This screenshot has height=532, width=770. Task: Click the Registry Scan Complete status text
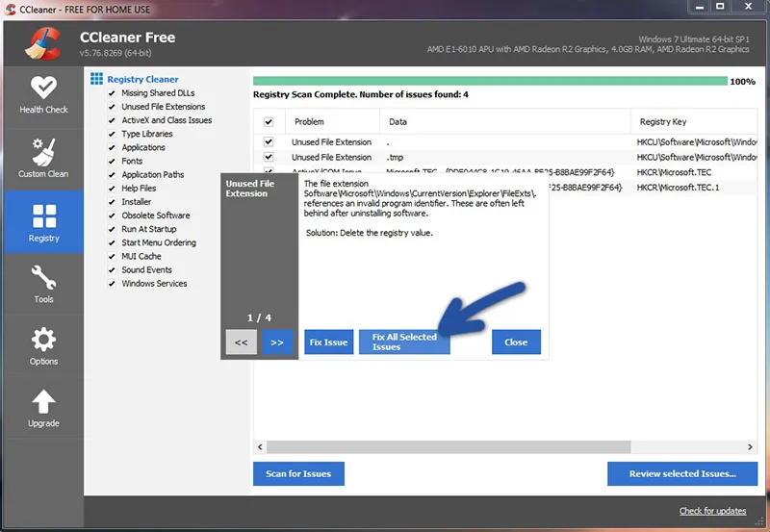click(x=360, y=94)
